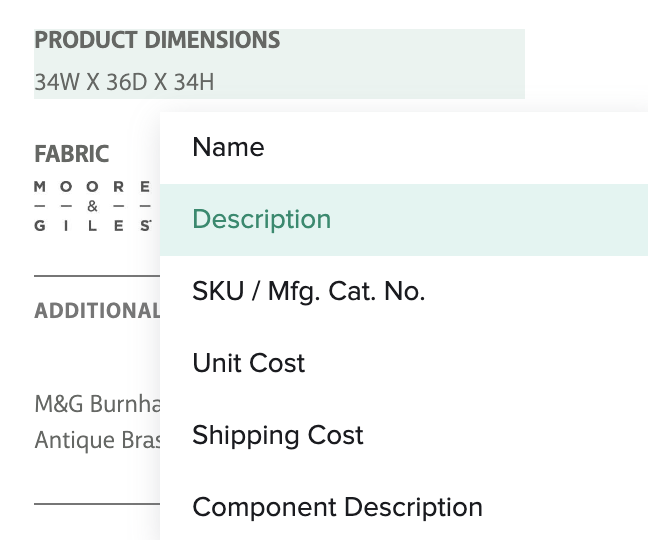Screen dimensions: 648x540
Task: Select Unit Cost from the list
Action: pos(248,364)
